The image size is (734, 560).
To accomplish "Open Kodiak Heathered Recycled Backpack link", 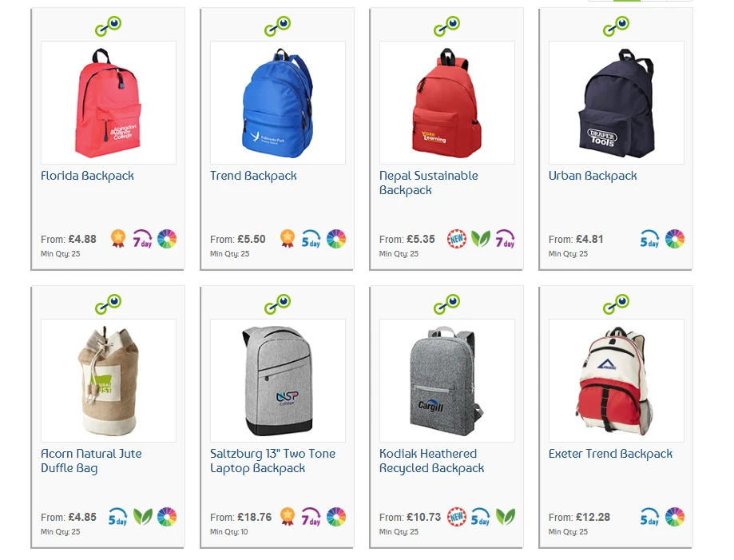I will click(431, 461).
